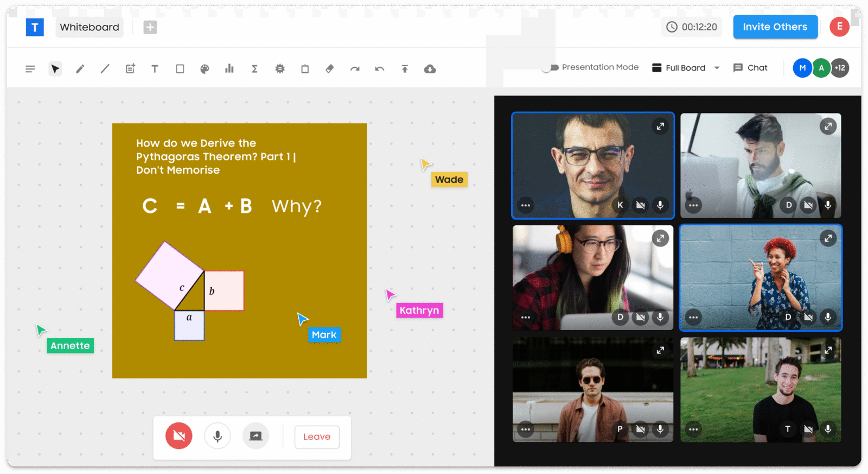Add a sticky note with note tool
868x474 pixels.
click(x=130, y=69)
